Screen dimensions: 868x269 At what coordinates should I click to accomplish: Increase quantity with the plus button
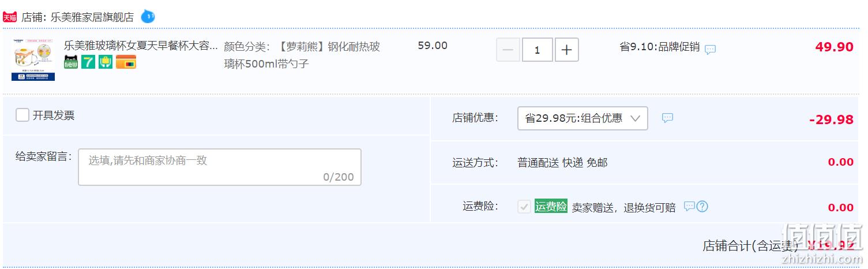(566, 50)
